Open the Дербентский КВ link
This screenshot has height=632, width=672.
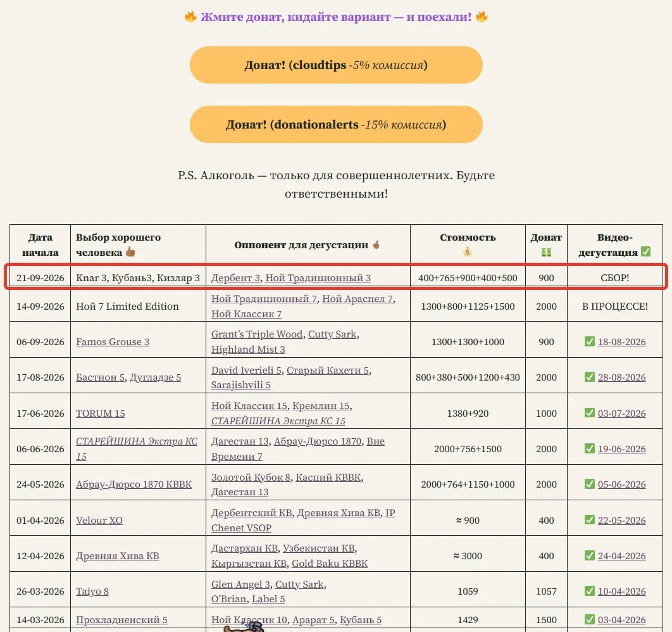[251, 513]
